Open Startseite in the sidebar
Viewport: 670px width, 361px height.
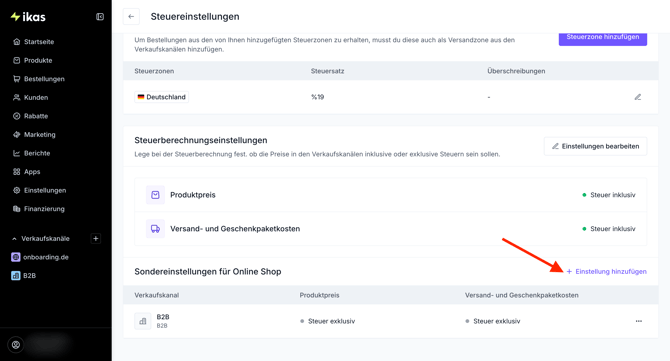39,42
